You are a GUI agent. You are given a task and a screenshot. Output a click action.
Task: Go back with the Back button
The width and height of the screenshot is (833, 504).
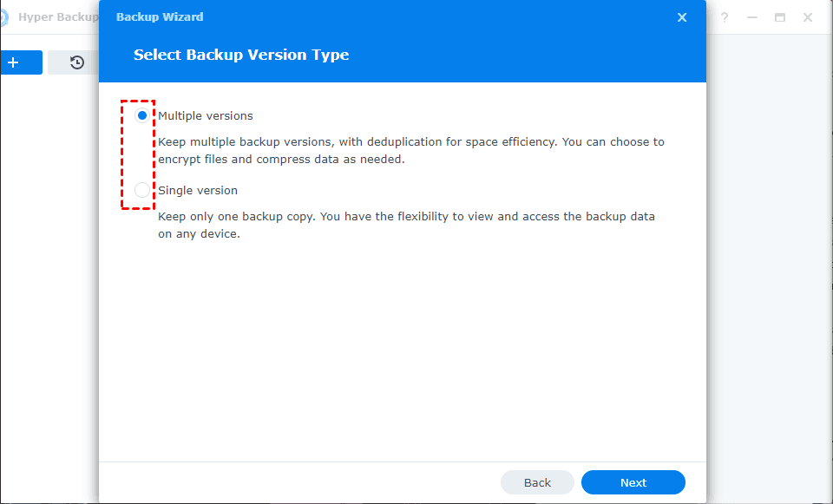[x=537, y=482]
